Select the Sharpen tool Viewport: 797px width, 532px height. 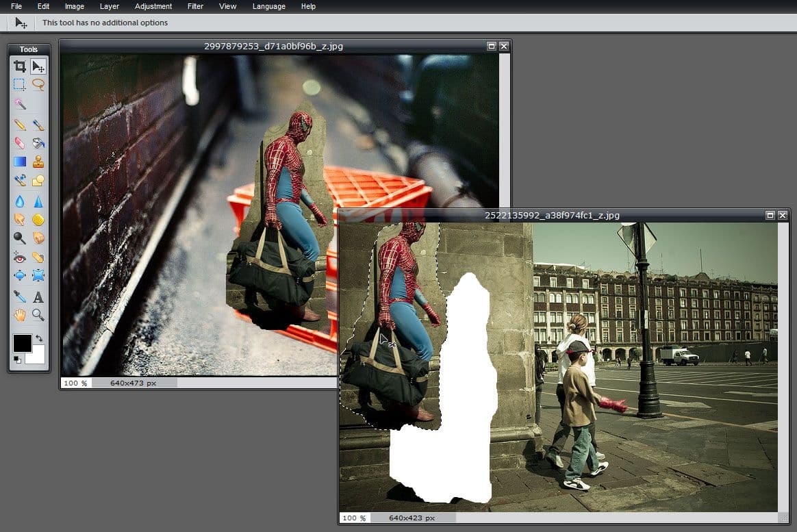[x=38, y=201]
